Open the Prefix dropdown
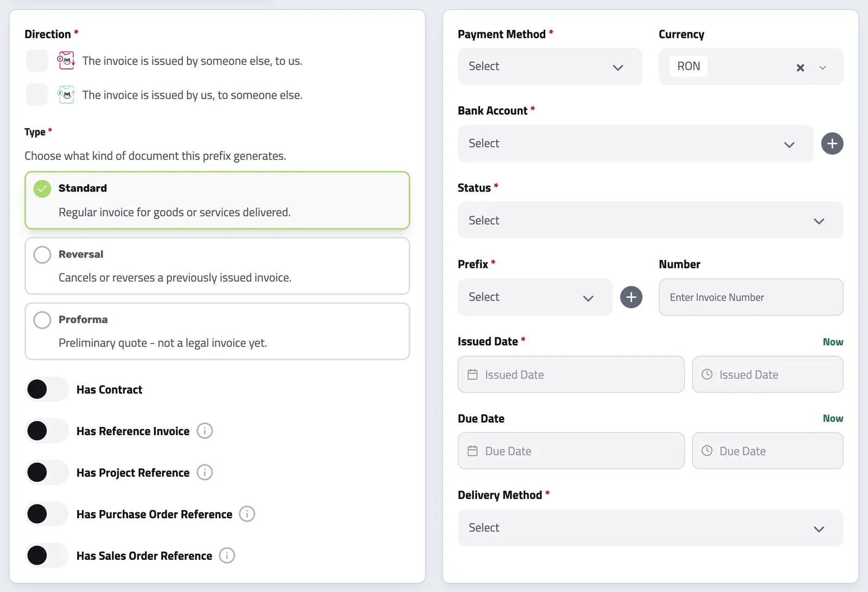The height and width of the screenshot is (592, 868). (535, 297)
